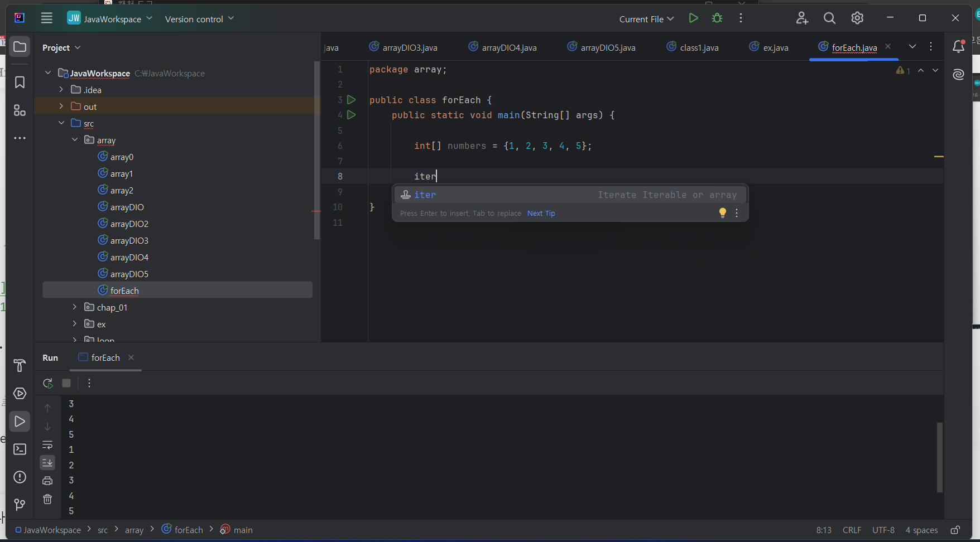
Task: Click the run gutter icon beside main method
Action: tap(351, 115)
